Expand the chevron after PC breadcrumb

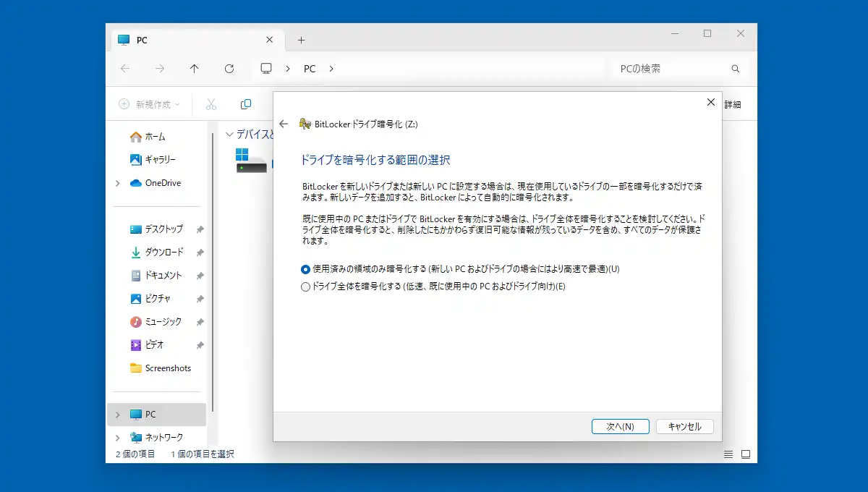tap(331, 69)
